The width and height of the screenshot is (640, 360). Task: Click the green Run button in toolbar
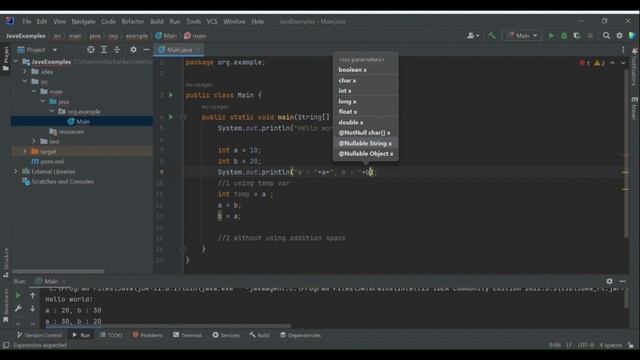point(551,36)
